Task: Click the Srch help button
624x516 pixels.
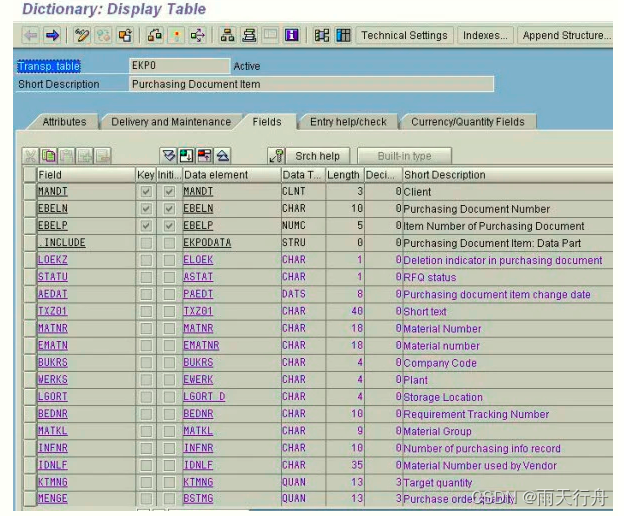Action: pos(317,156)
